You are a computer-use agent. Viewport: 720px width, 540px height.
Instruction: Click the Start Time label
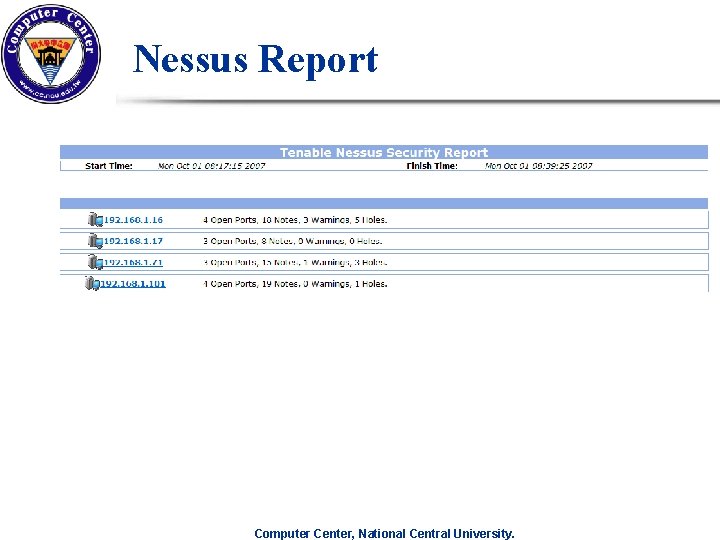tap(109, 166)
